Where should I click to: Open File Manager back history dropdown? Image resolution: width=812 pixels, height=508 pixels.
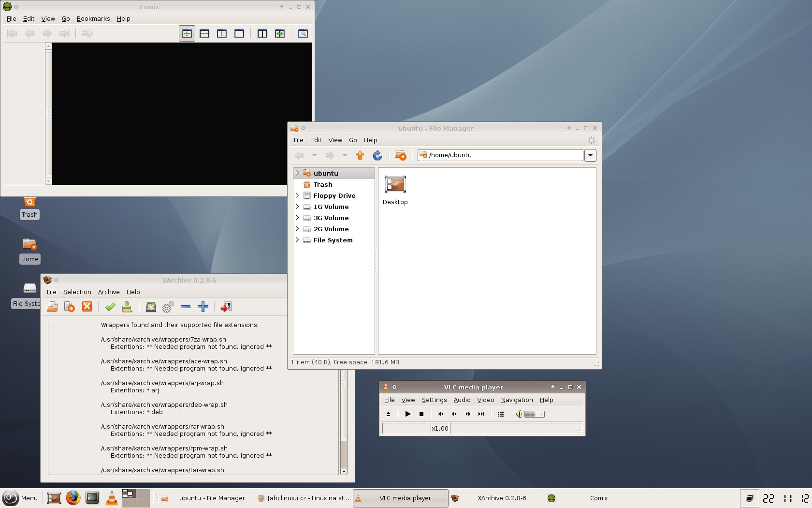pyautogui.click(x=314, y=155)
